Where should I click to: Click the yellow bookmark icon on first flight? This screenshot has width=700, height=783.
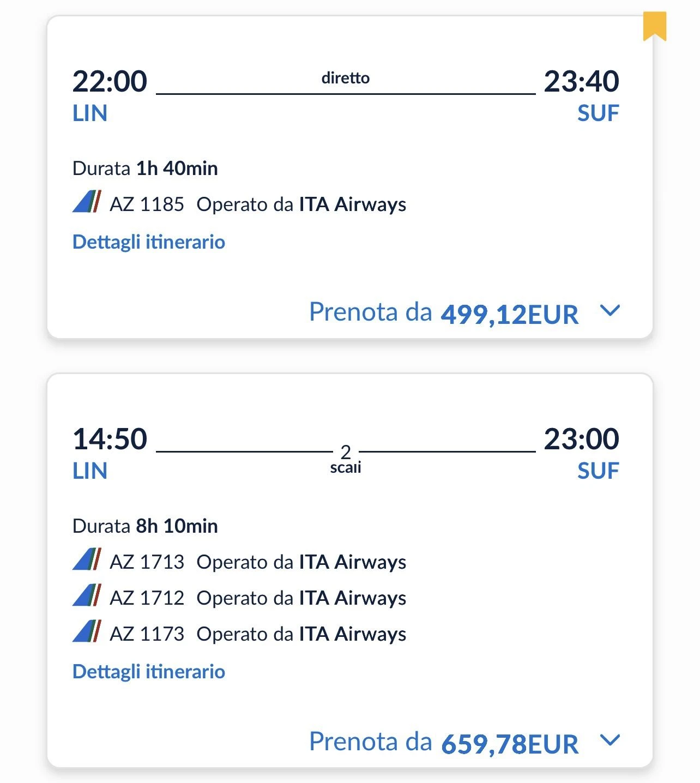(x=654, y=26)
